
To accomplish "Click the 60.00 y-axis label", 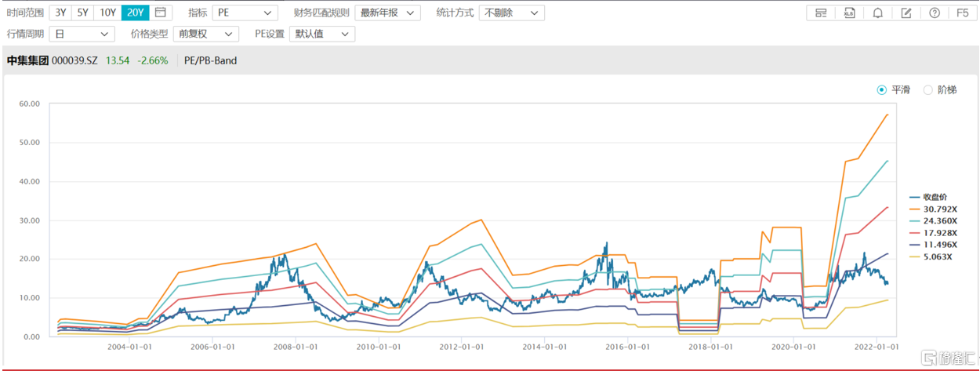I will click(30, 104).
